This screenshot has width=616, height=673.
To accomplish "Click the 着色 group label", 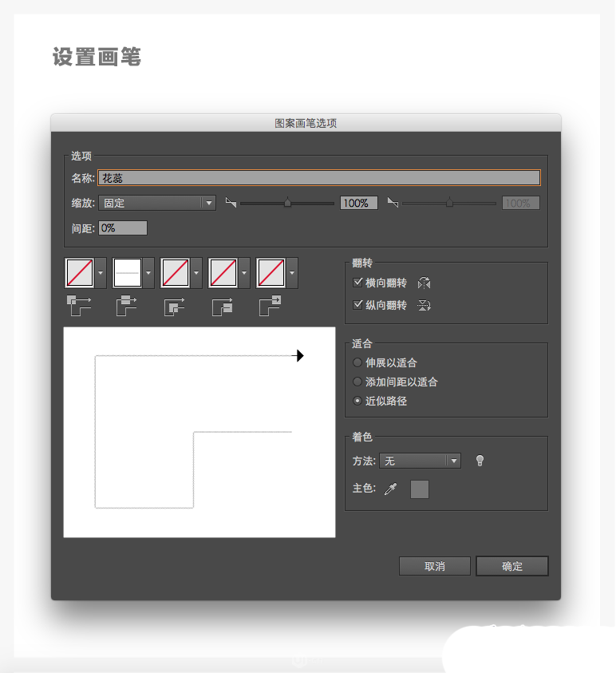I will coord(362,437).
